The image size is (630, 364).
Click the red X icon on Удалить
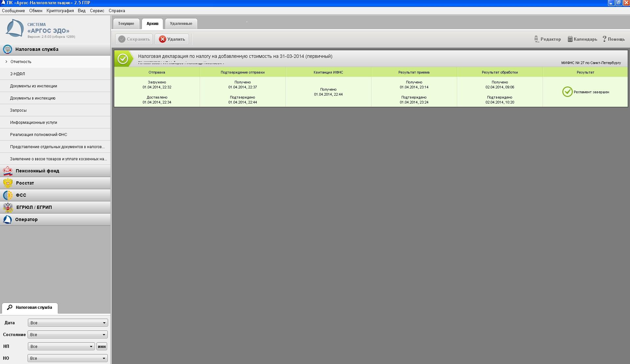click(163, 39)
